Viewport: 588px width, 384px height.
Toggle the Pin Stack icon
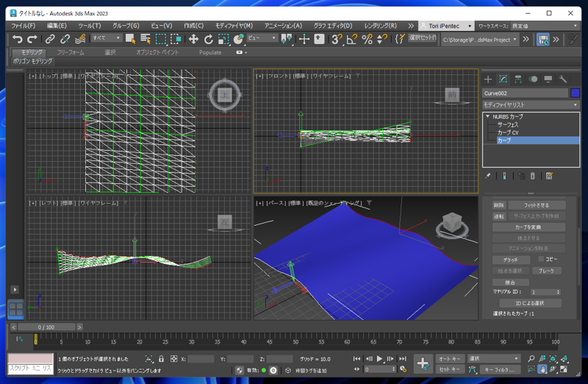[487, 176]
